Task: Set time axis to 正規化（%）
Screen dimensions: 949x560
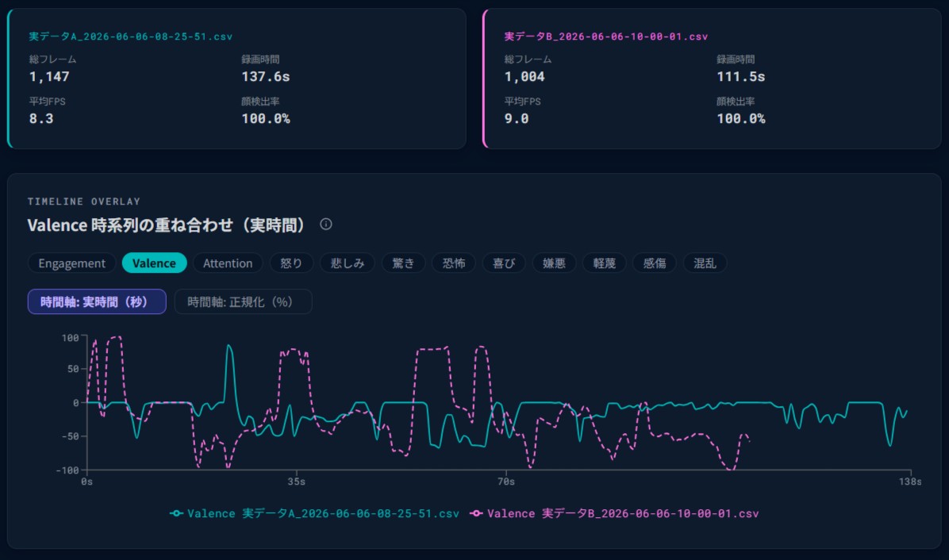Action: [244, 301]
